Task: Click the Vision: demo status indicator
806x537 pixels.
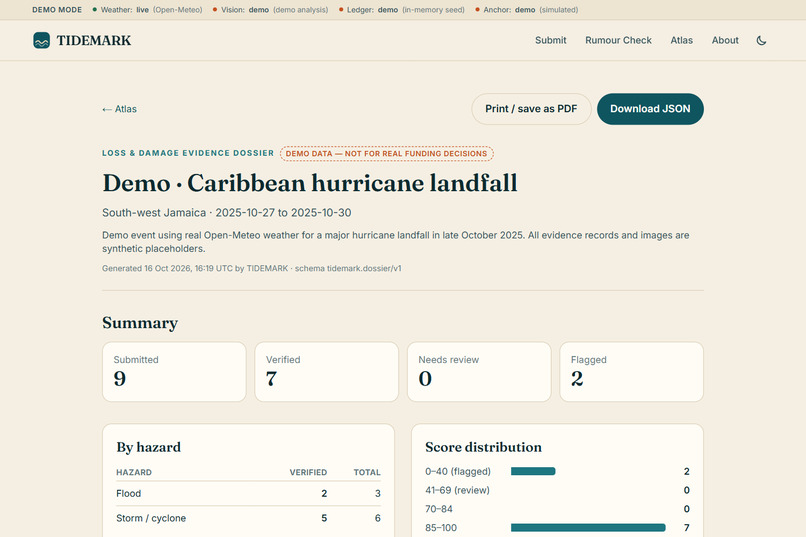Action: (x=270, y=10)
